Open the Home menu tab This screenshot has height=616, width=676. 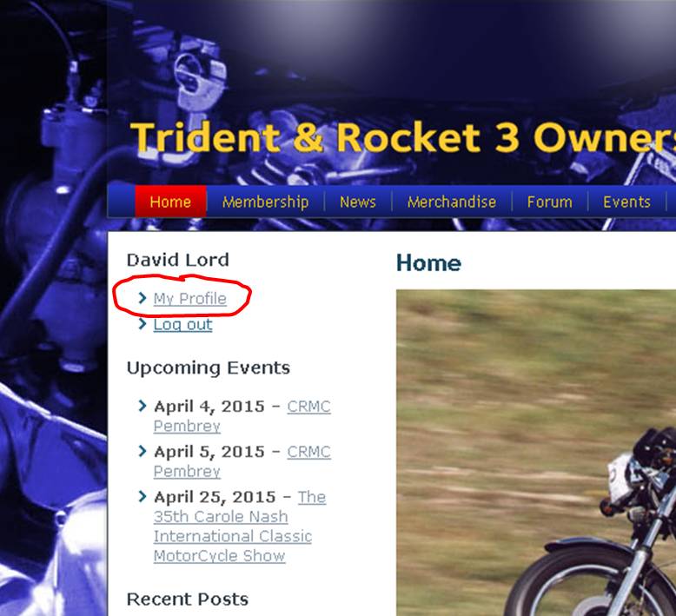pyautogui.click(x=170, y=202)
